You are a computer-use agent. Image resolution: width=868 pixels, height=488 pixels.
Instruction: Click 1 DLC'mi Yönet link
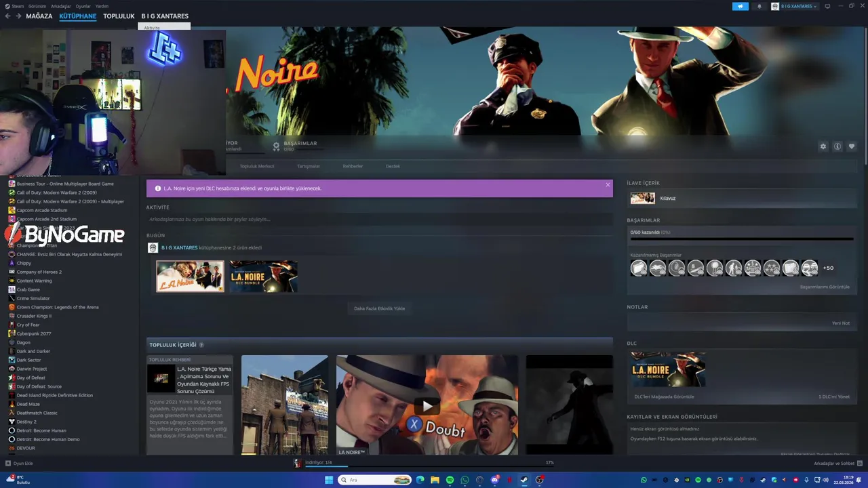(834, 396)
